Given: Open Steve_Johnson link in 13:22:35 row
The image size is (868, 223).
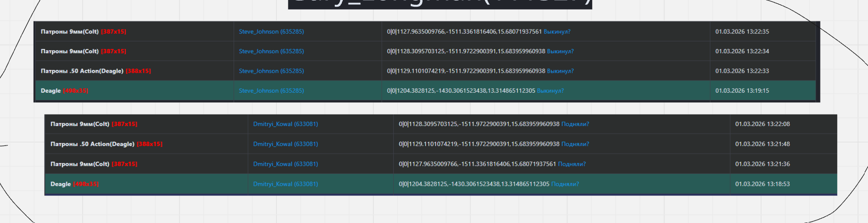Looking at the screenshot, I should tap(271, 32).
